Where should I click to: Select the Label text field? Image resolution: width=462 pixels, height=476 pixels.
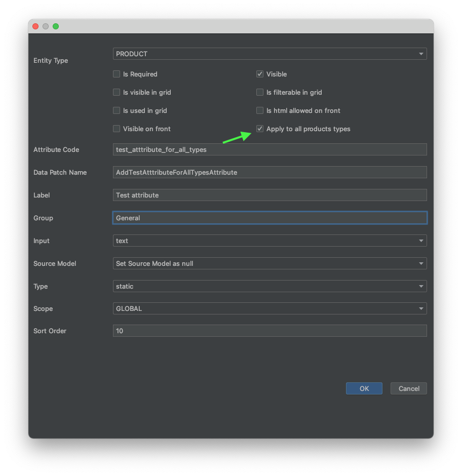click(x=269, y=195)
